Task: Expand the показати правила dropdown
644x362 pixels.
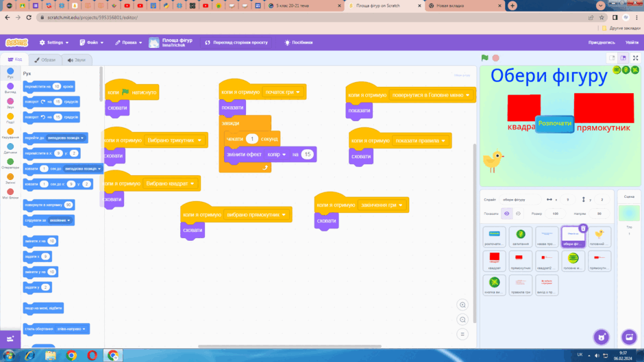Action: coord(443,141)
